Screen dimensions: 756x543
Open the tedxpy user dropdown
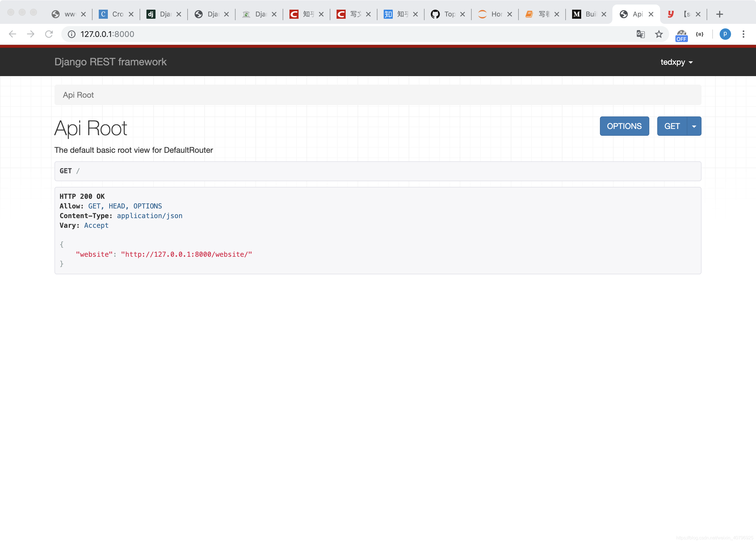[x=677, y=62]
